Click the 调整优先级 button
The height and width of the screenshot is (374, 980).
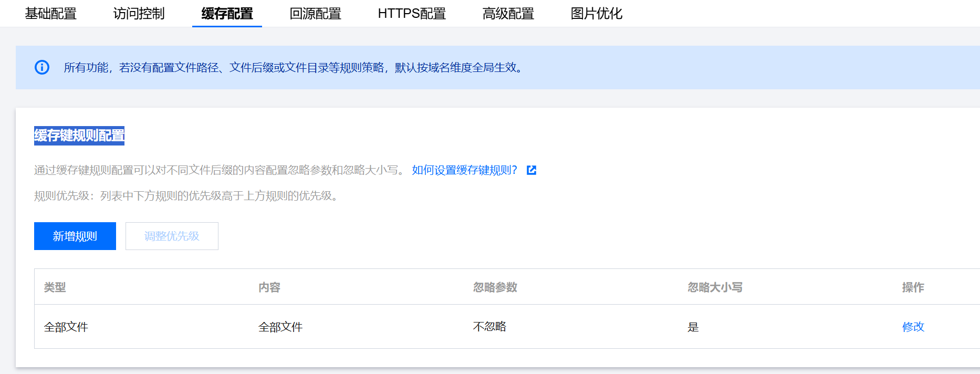[x=172, y=236]
